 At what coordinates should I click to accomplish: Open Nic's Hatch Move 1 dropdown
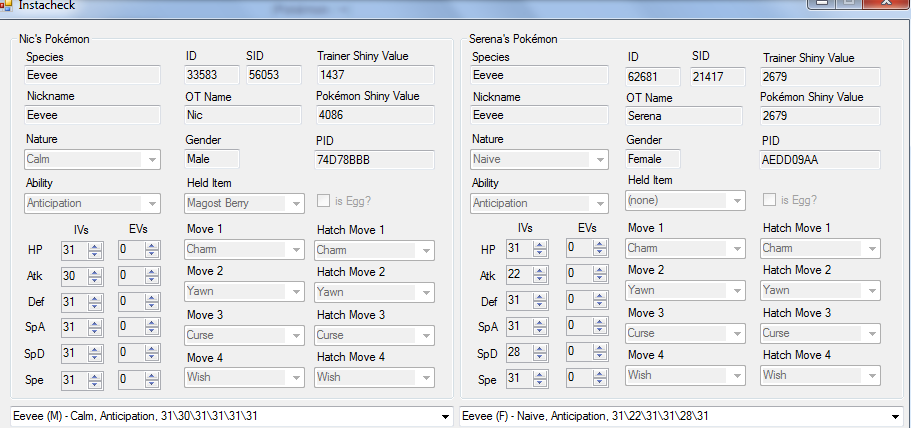[x=375, y=250]
